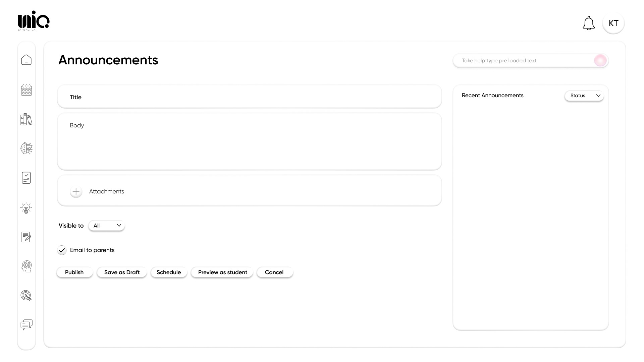Toggle the pink switch in the help bar
644x362 pixels.
pos(600,60)
